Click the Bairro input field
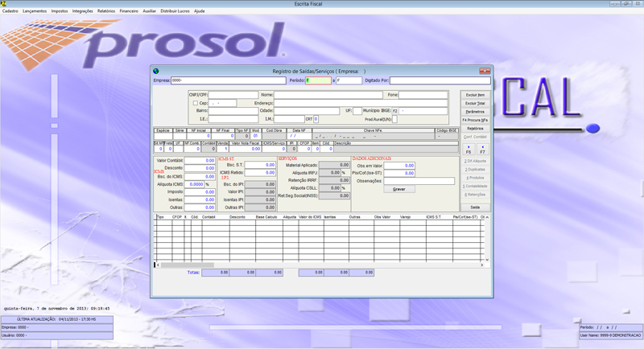Image resolution: width=644 pixels, height=349 pixels. tap(233, 111)
